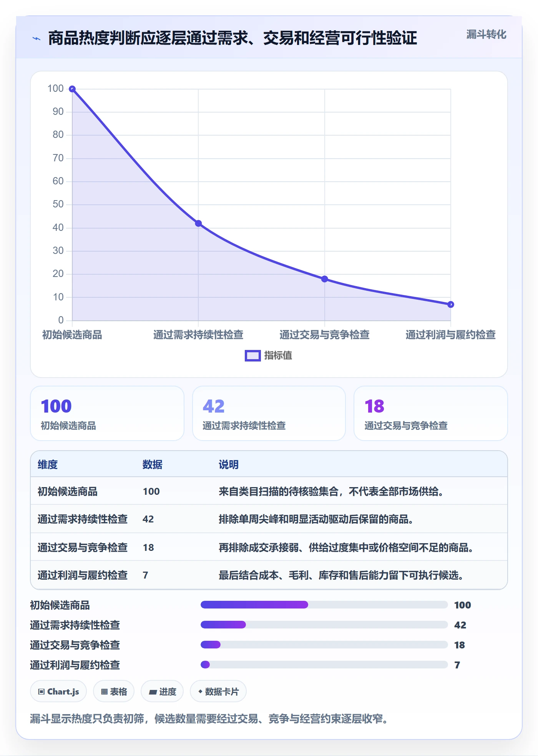This screenshot has height=756, width=538.
Task: Click the 初始候选商品 x-axis label
Action: (72, 335)
